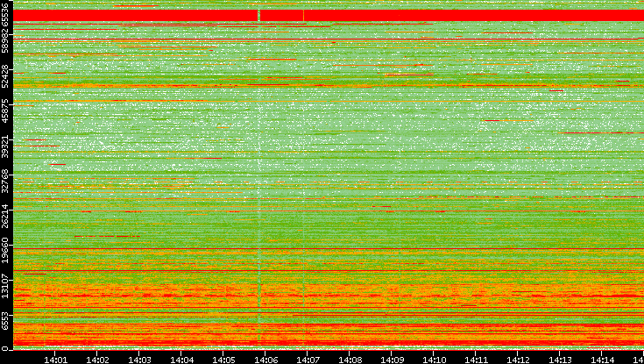Select the 14:14 time marker
Image resolution: width=644 pixels, height=364 pixels.
(x=602, y=358)
